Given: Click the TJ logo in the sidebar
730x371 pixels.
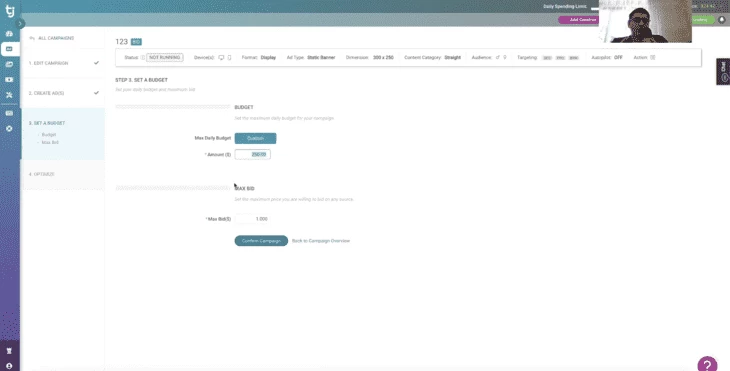Looking at the screenshot, I should 10,11.
